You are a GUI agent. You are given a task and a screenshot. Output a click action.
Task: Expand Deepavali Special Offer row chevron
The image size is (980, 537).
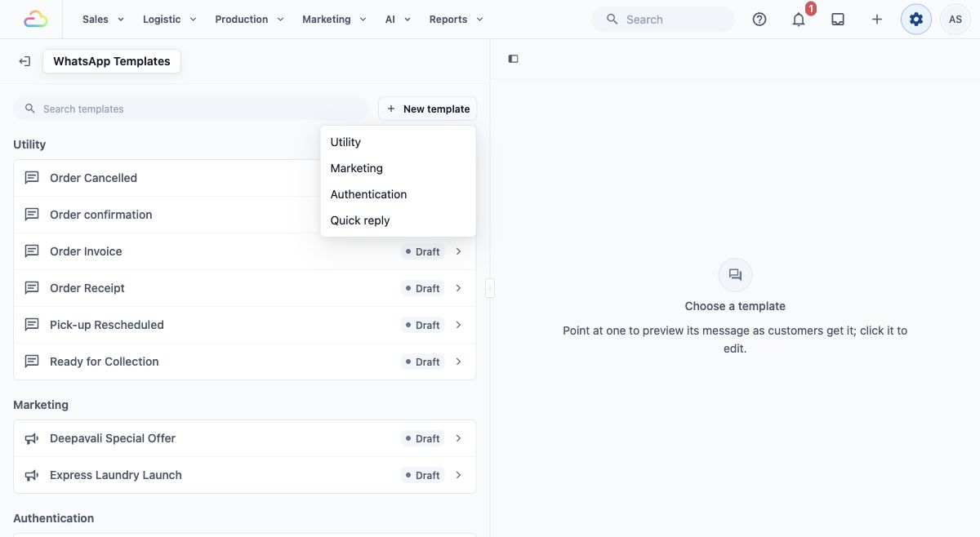[459, 438]
